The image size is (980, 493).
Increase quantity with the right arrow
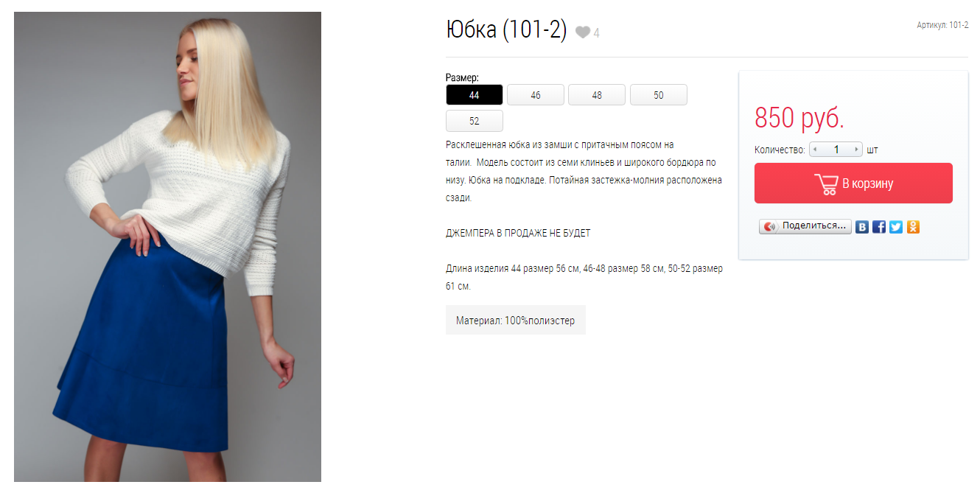857,150
